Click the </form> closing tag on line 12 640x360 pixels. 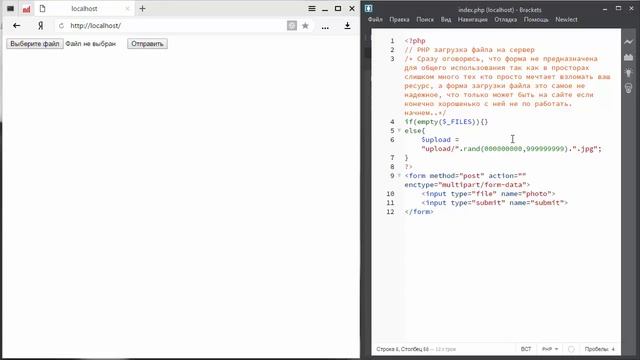point(419,211)
